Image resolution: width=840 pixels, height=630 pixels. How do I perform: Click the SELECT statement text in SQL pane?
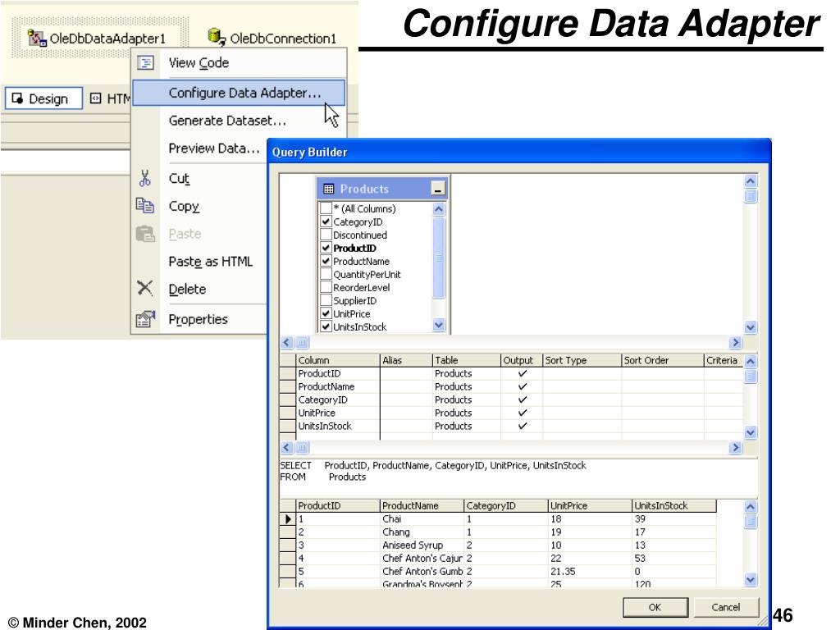433,466
